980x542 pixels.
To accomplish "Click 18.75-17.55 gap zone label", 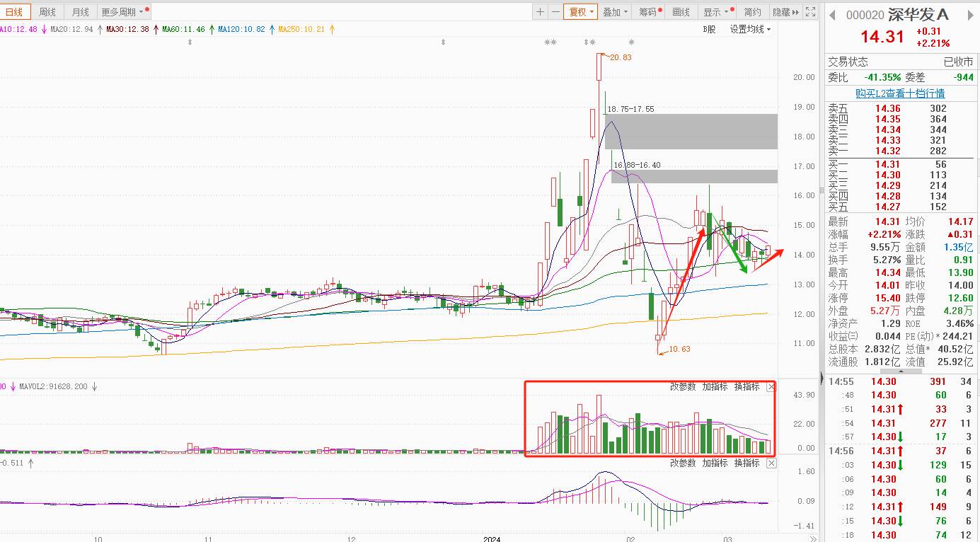I will [x=630, y=110].
